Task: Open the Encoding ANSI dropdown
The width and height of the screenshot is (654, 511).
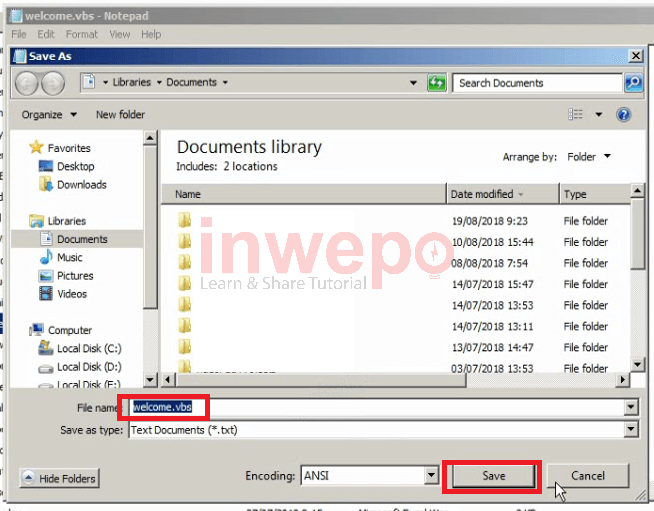Action: (x=431, y=475)
